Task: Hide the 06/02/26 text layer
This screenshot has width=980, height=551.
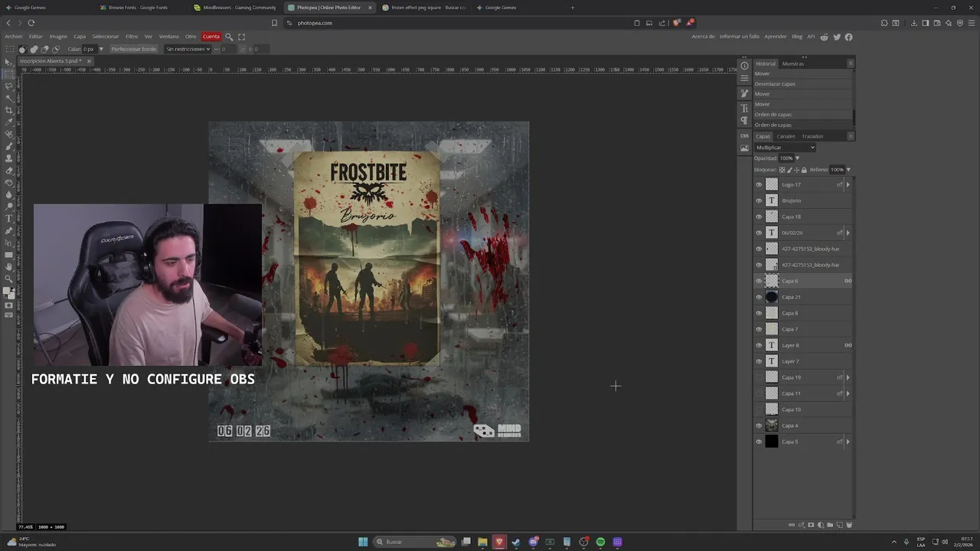Action: [x=759, y=233]
